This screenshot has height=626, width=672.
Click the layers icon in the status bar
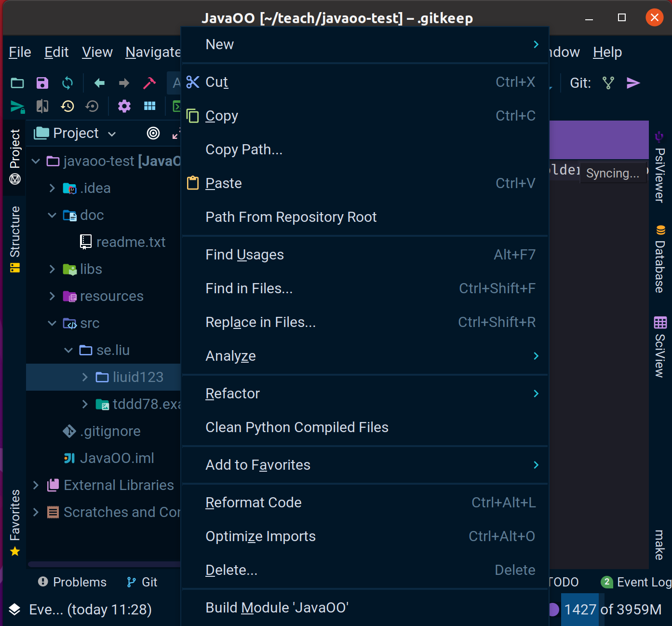click(x=14, y=610)
